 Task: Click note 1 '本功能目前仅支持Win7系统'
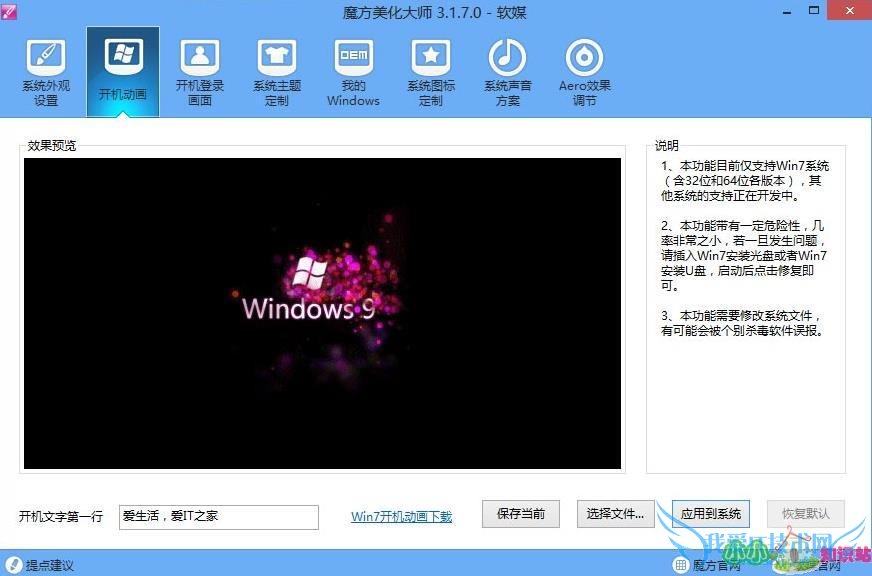[x=745, y=181]
